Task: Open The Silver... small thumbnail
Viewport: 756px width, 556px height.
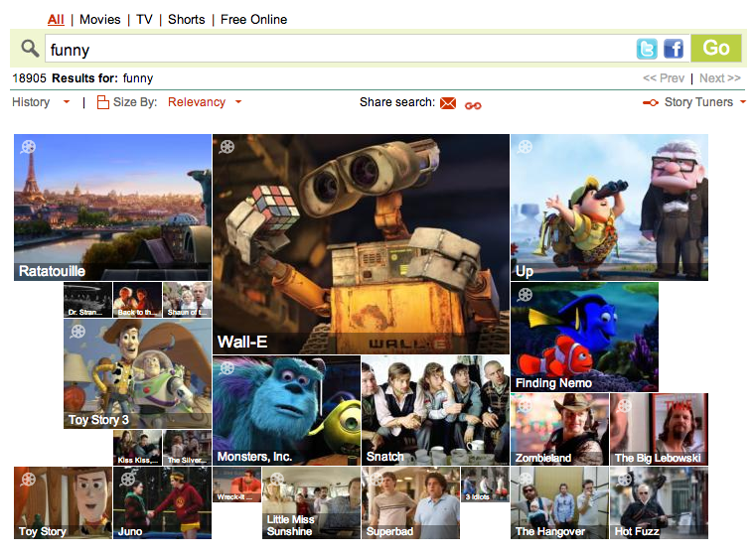Action: click(x=187, y=448)
